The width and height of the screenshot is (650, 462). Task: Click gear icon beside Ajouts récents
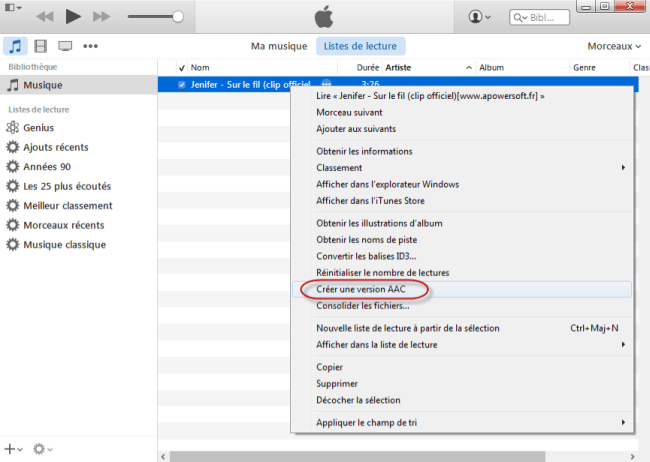point(12,147)
